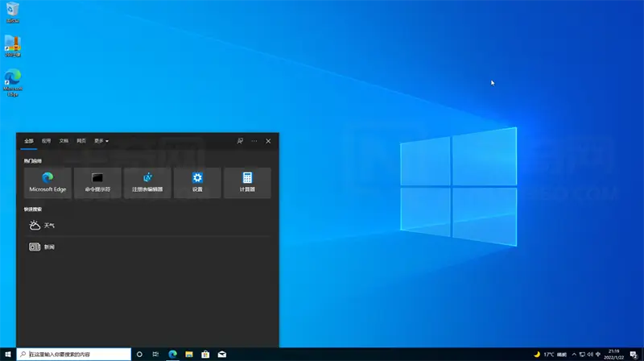Viewport: 644px width, 361px height.
Task: Click the taskbar search input box
Action: tap(74, 354)
